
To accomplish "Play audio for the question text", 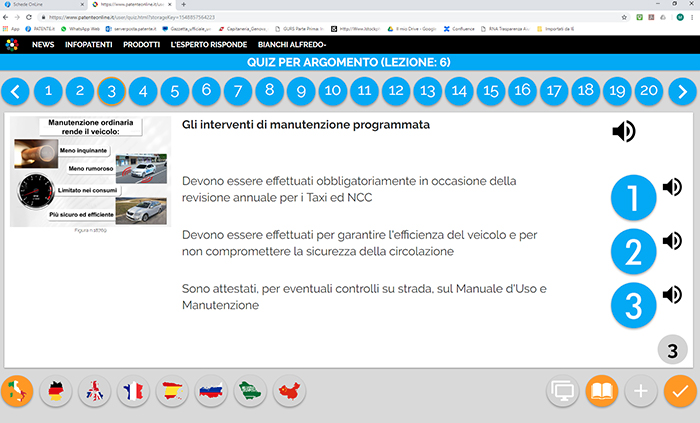I will tap(624, 131).
